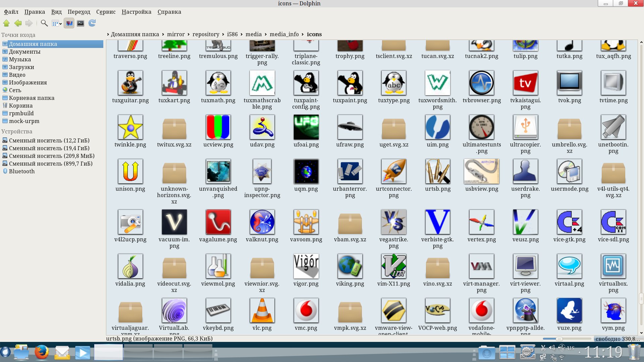Open the terminal panel icon
This screenshot has height=362, width=644.
pyautogui.click(x=80, y=23)
